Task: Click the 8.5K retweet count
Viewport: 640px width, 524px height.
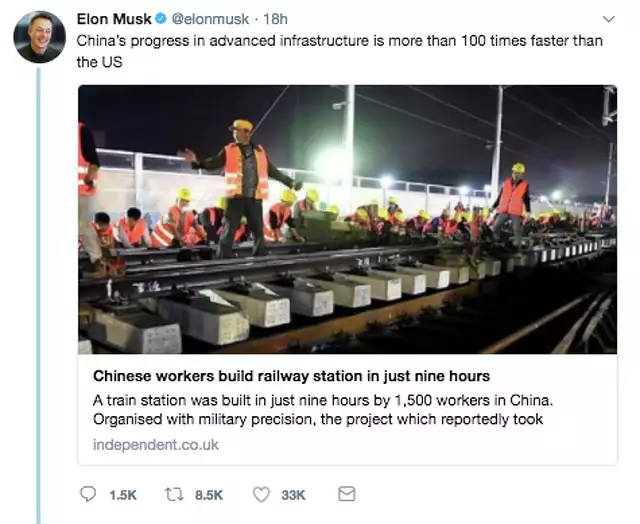Action: (209, 494)
